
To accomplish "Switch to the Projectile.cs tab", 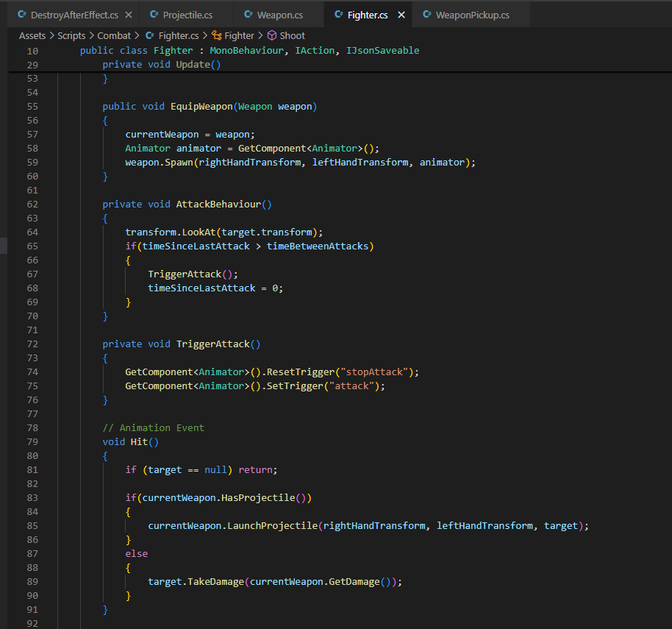I will 187,15.
